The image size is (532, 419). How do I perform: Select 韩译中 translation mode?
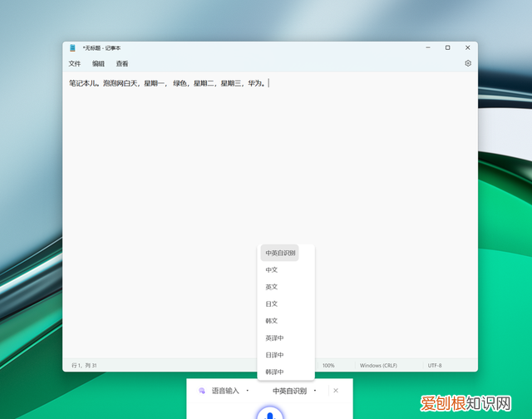(274, 372)
